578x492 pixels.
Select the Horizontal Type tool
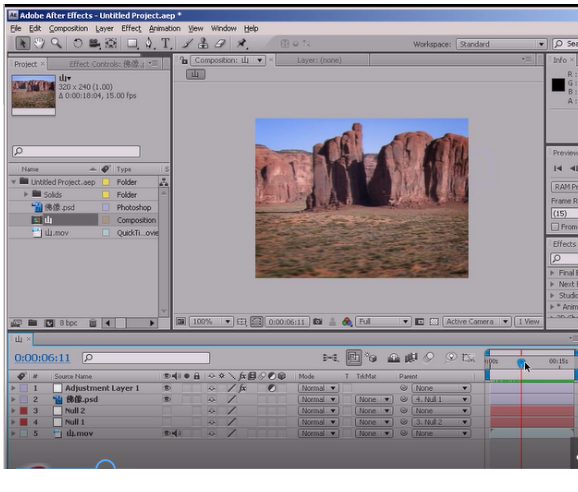click(166, 43)
